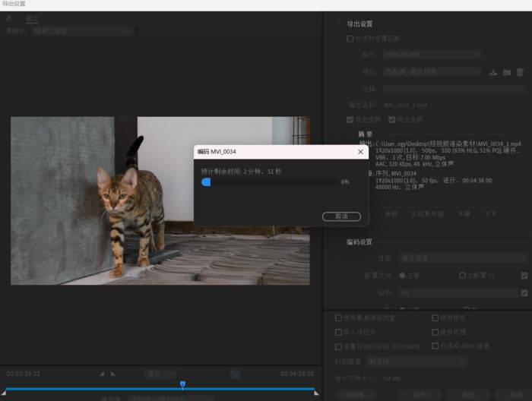
Task: Toggle the checkbox beside the 级别 dropdown
Action: 524,292
